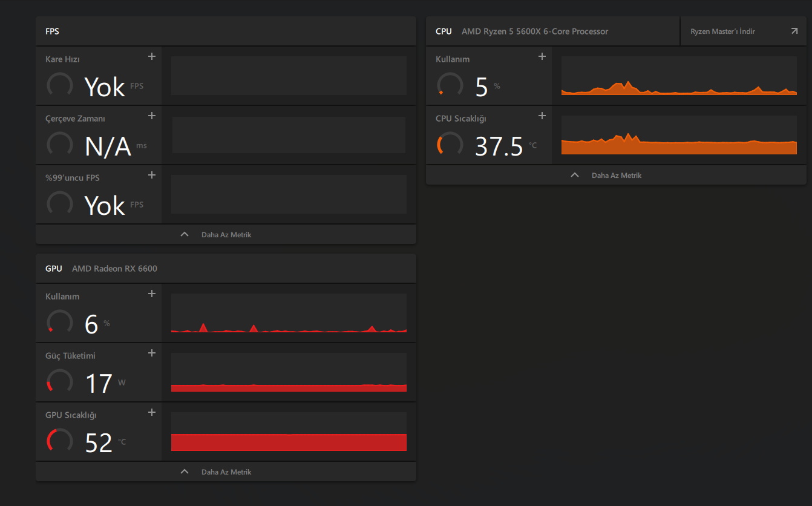Viewport: 812px width, 506px height.
Task: Click the 5 % CPU usage value
Action: click(488, 87)
